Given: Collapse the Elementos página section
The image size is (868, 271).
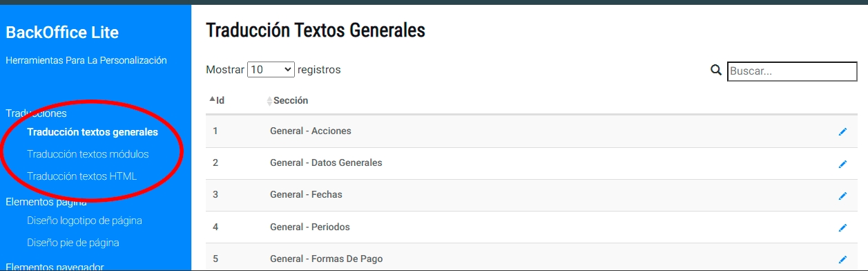Looking at the screenshot, I should (46, 202).
